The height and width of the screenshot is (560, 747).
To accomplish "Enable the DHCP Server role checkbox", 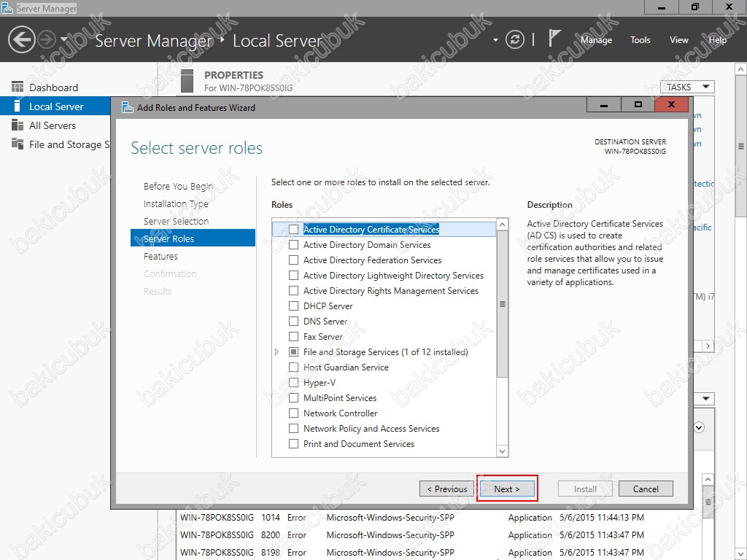I will (x=293, y=306).
